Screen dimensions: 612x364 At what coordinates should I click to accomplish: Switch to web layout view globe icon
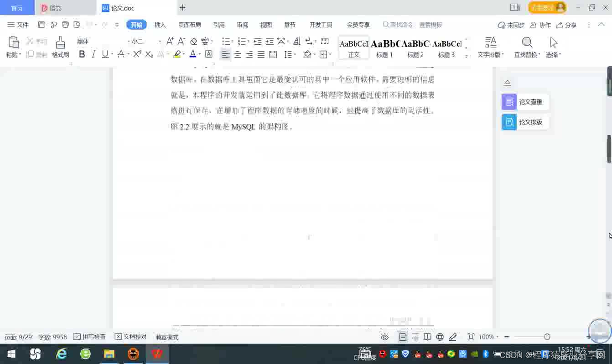[x=440, y=337]
